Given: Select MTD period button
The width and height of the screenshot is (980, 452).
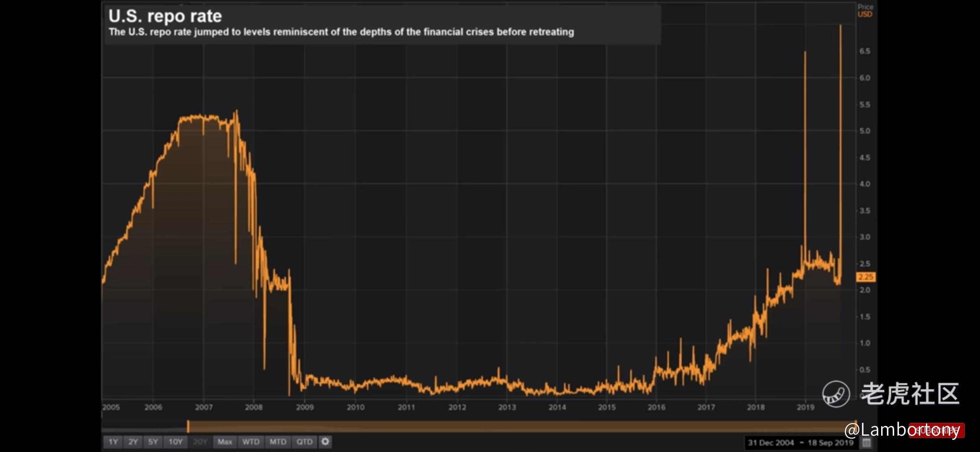Looking at the screenshot, I should tap(278, 442).
